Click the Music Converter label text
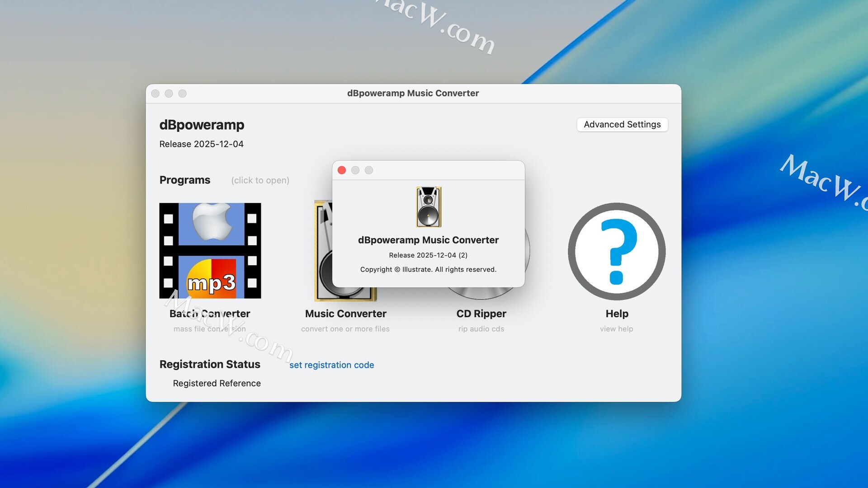868x488 pixels. pyautogui.click(x=345, y=314)
